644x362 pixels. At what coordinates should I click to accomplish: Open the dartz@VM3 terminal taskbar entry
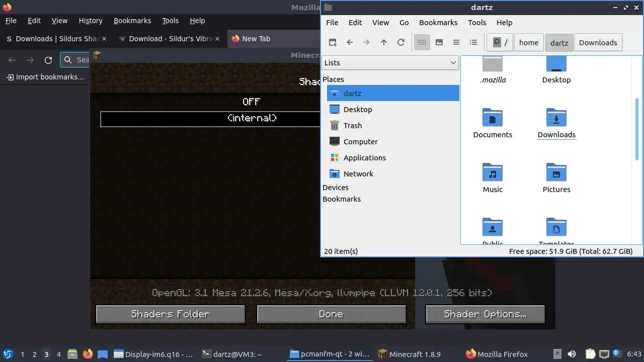(232, 354)
